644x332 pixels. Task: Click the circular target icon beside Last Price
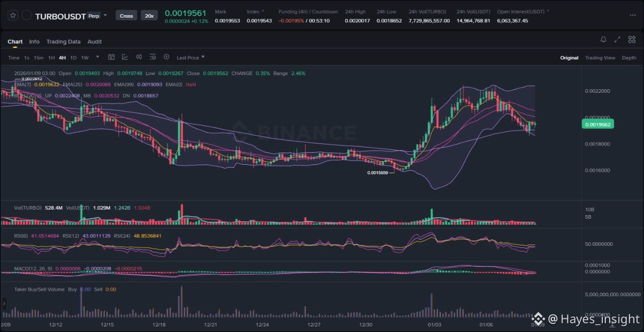[167, 57]
